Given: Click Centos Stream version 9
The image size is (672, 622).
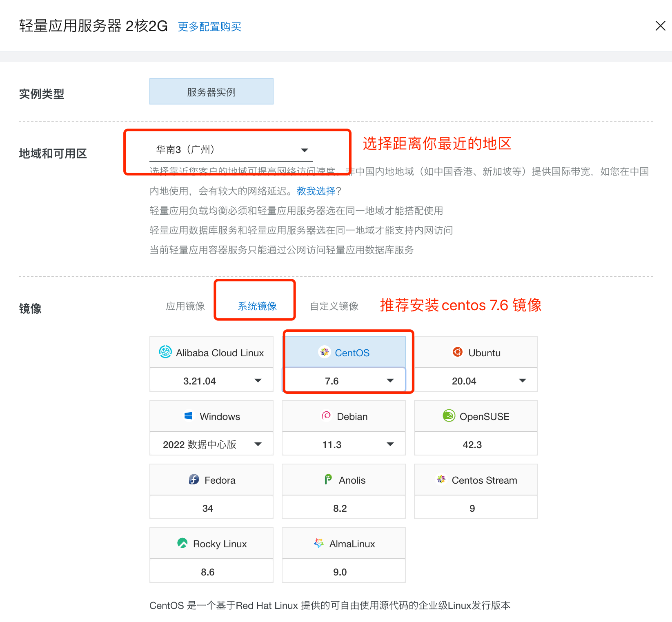Looking at the screenshot, I should coord(476,508).
